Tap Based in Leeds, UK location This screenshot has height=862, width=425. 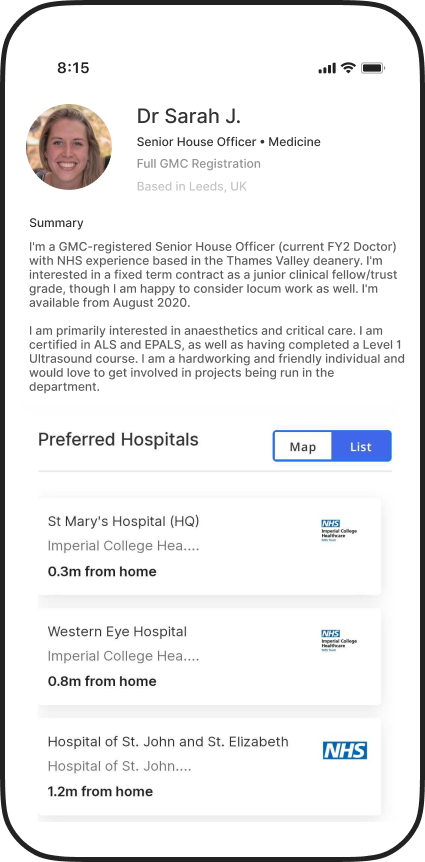[x=191, y=186]
